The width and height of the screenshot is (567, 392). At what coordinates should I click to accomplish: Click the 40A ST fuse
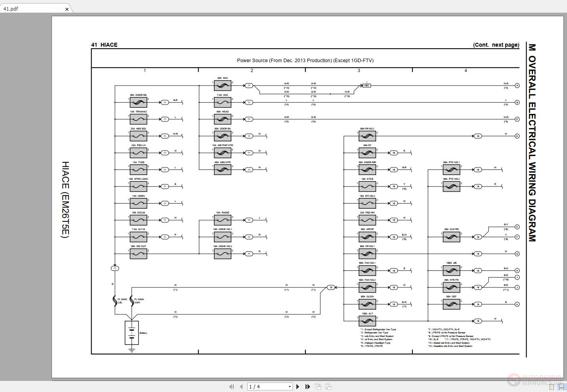tap(367, 153)
